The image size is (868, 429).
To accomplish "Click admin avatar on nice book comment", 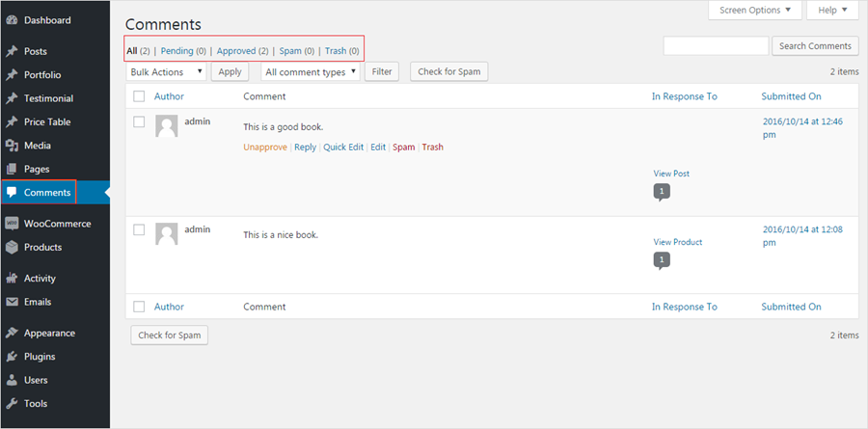I will pos(167,234).
